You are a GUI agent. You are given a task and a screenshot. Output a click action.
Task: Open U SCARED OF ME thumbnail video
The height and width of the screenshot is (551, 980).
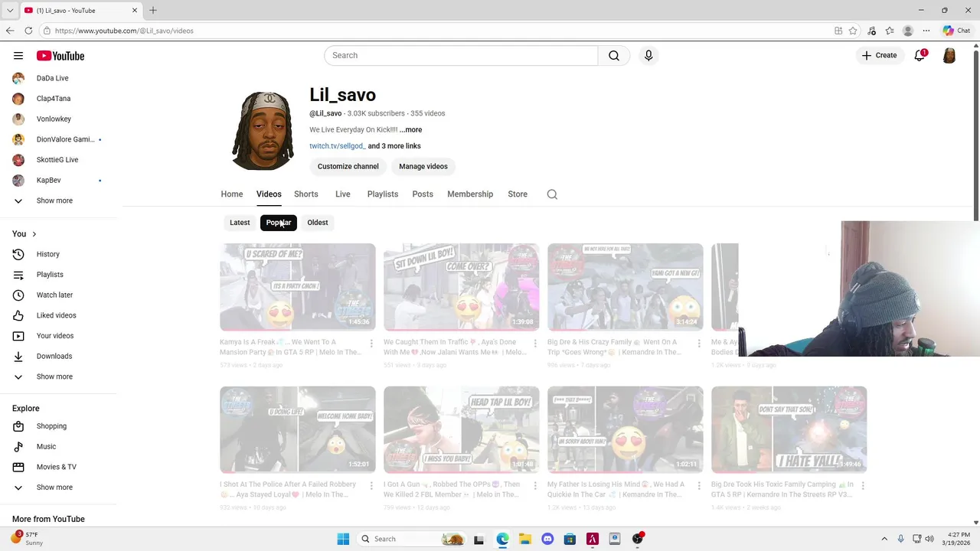point(298,287)
